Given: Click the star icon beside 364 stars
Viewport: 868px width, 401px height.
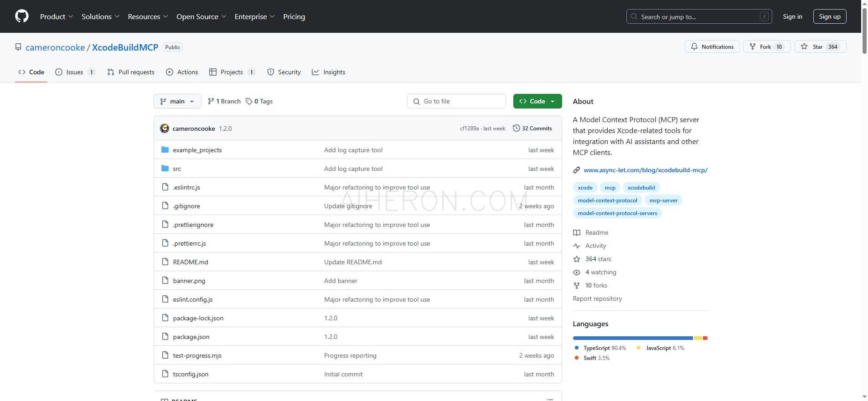Looking at the screenshot, I should point(577,259).
